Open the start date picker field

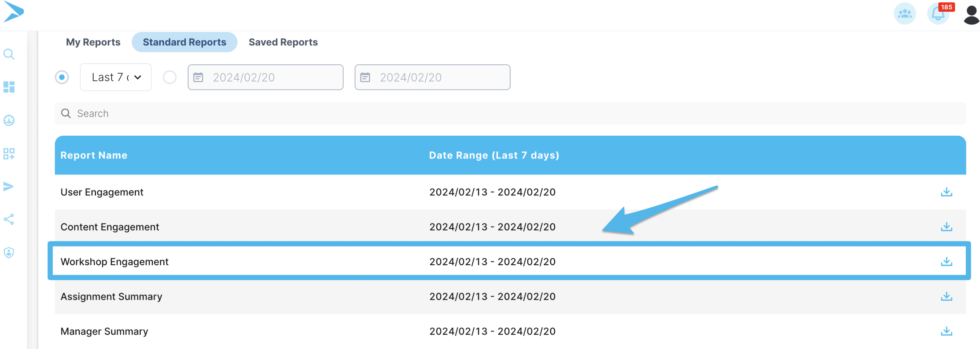[x=265, y=77]
